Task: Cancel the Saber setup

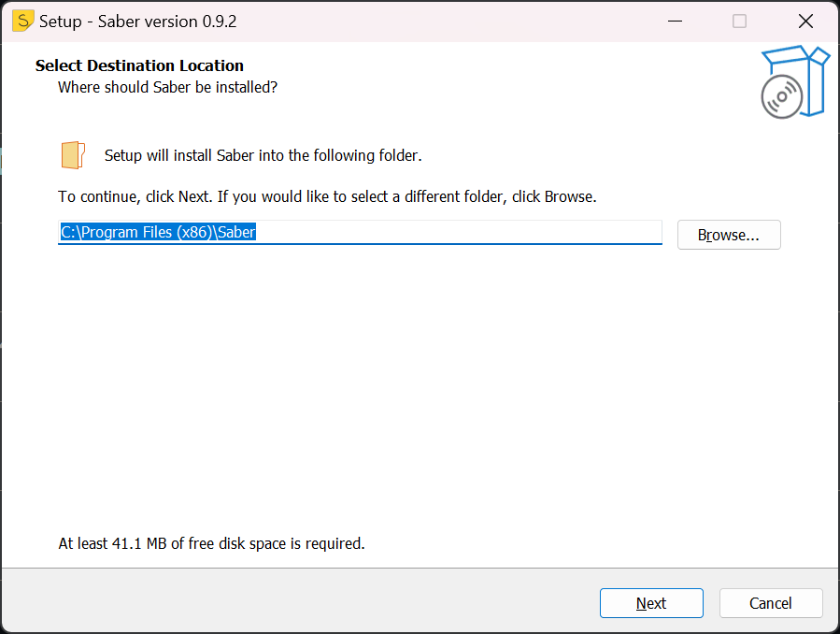Action: coord(771,603)
